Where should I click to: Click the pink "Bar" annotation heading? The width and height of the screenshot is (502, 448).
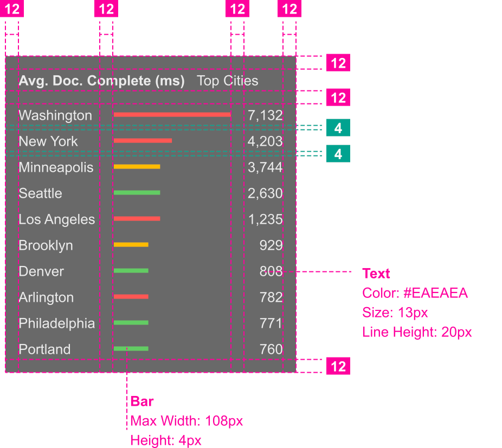[x=142, y=401]
